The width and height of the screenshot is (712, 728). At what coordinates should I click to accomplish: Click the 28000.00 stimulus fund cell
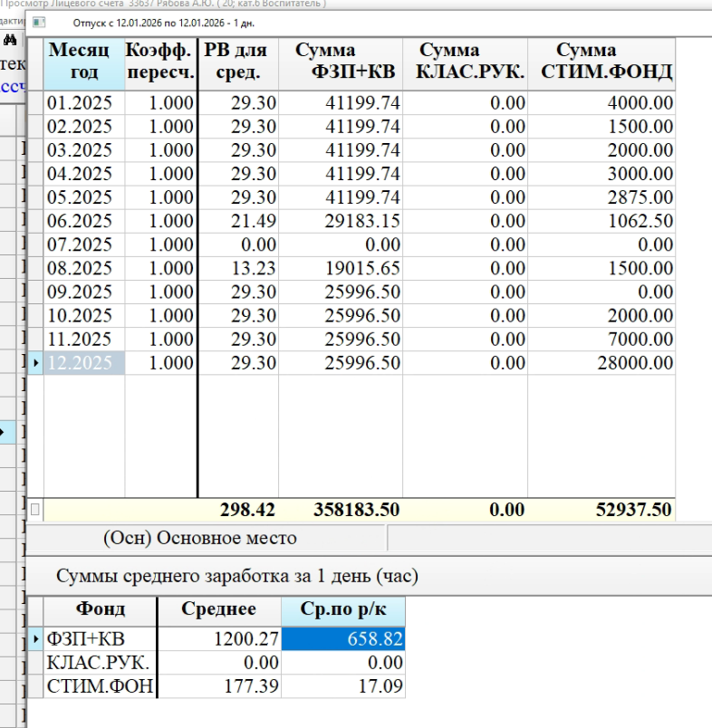pos(601,362)
